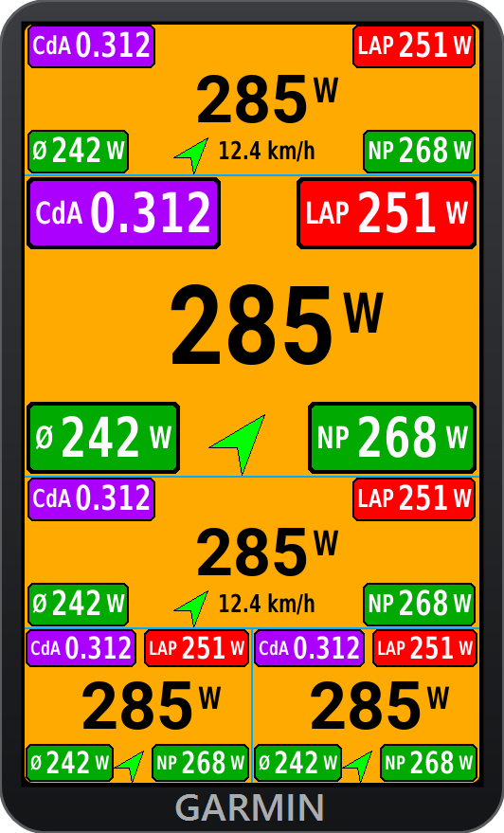Select the CdA 0.312 badge in the third field

point(91,498)
